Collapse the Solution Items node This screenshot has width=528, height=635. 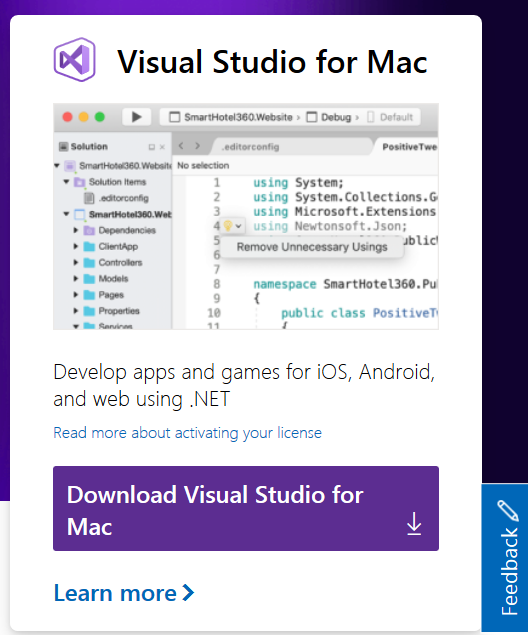pyautogui.click(x=66, y=182)
